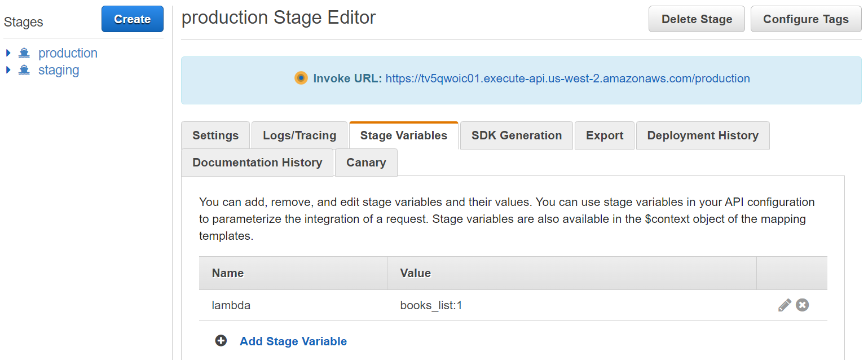Viewport: 868px width, 360px height.
Task: Click the staging stage icon
Action: (x=24, y=70)
